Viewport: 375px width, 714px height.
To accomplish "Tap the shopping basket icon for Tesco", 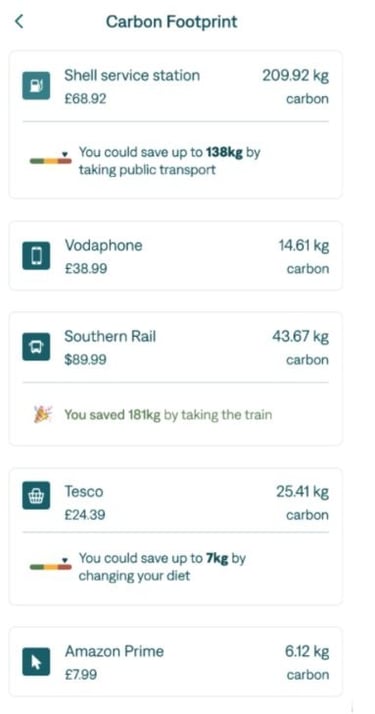I will tap(36, 496).
